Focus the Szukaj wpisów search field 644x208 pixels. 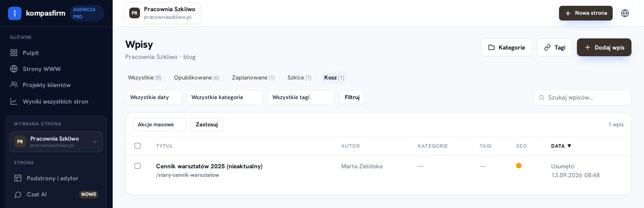click(582, 97)
